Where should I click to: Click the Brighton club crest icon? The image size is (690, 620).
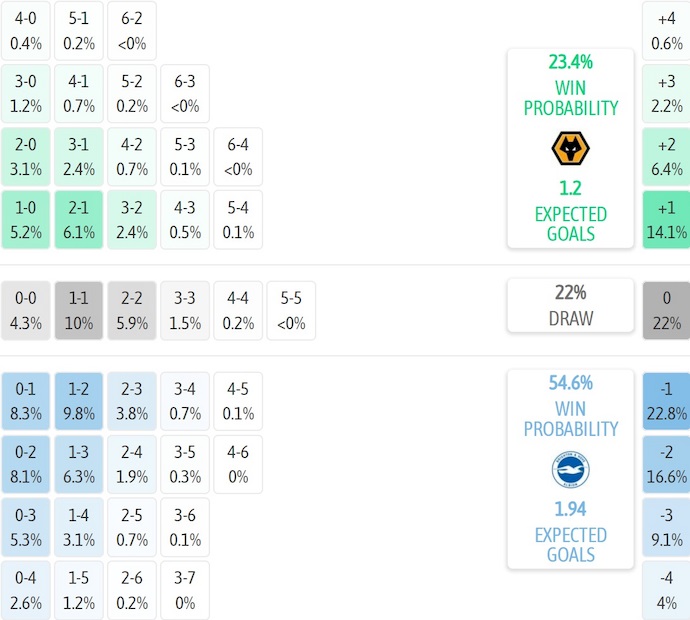click(x=570, y=470)
